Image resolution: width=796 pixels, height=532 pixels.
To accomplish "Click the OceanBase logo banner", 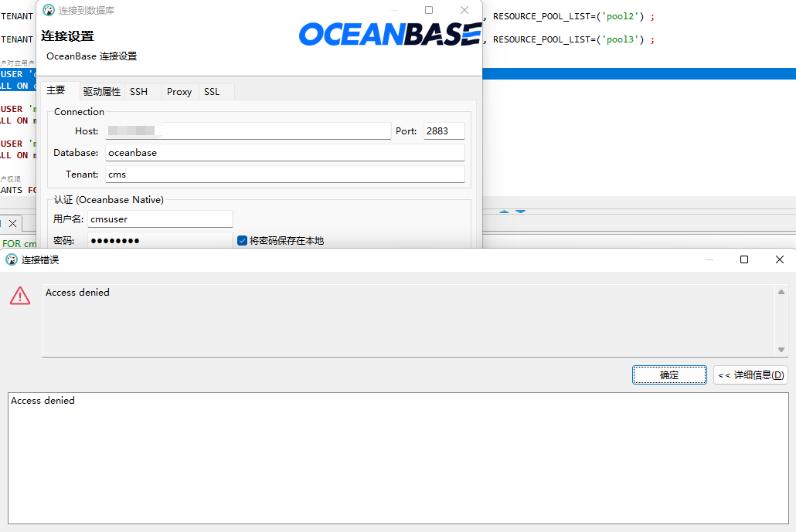I will pos(389,34).
